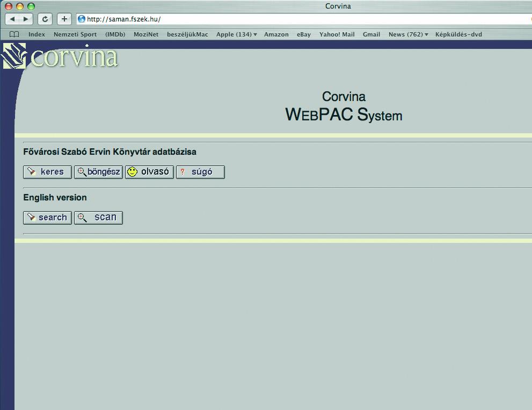Image resolution: width=532 pixels, height=410 pixels.
Task: Open the (IMDb) bookmark
Action: 115,34
